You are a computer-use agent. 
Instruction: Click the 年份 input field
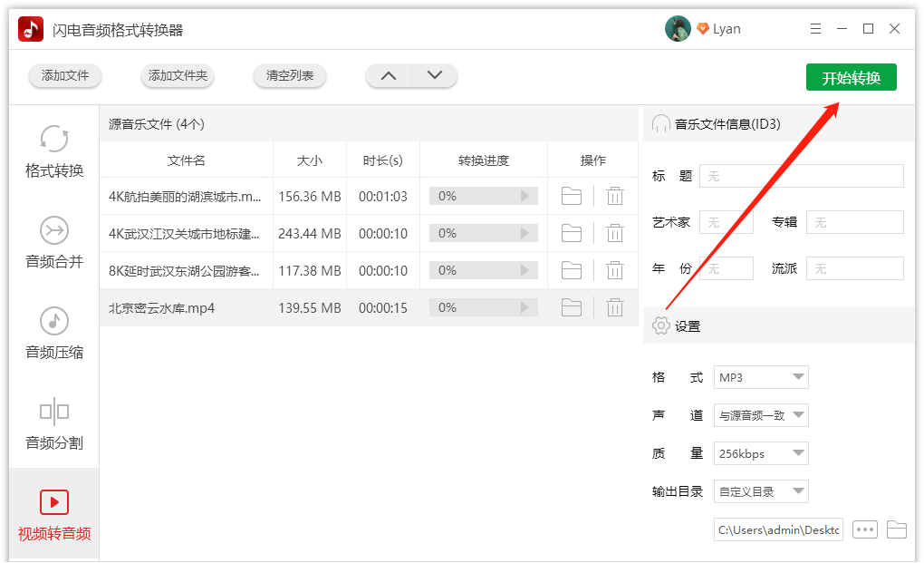(726, 268)
